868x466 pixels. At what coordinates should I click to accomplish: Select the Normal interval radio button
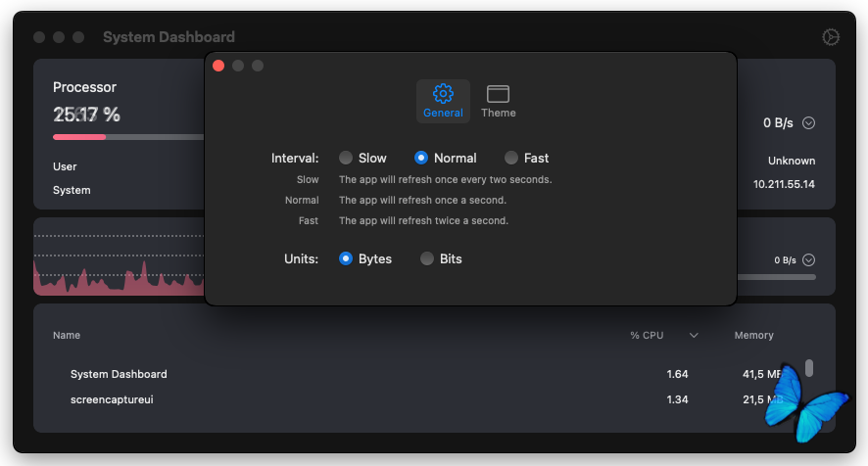[421, 158]
